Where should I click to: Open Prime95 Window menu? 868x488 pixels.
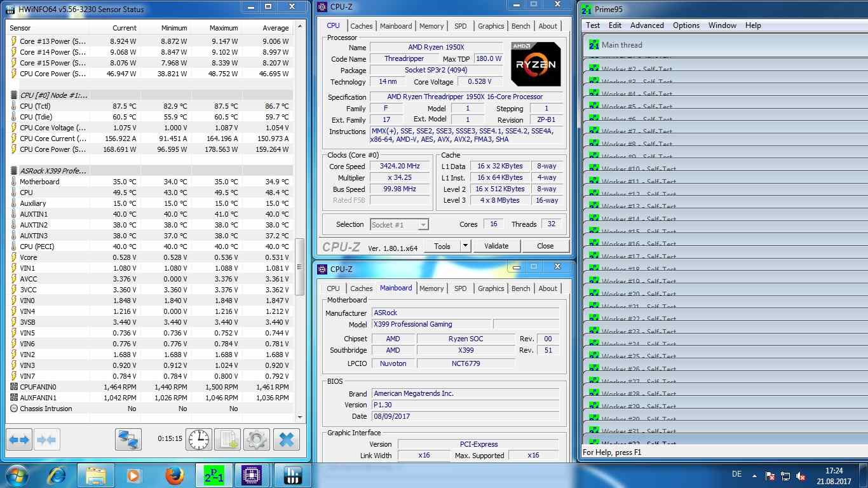(722, 25)
